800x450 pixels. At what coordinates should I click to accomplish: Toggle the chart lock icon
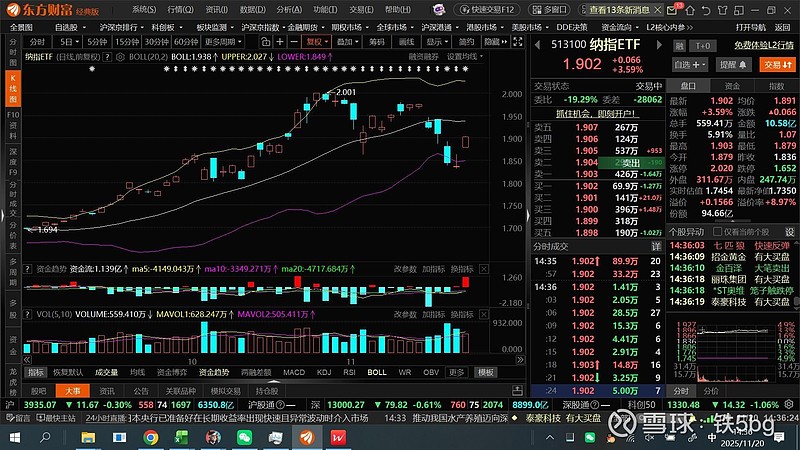point(265,42)
